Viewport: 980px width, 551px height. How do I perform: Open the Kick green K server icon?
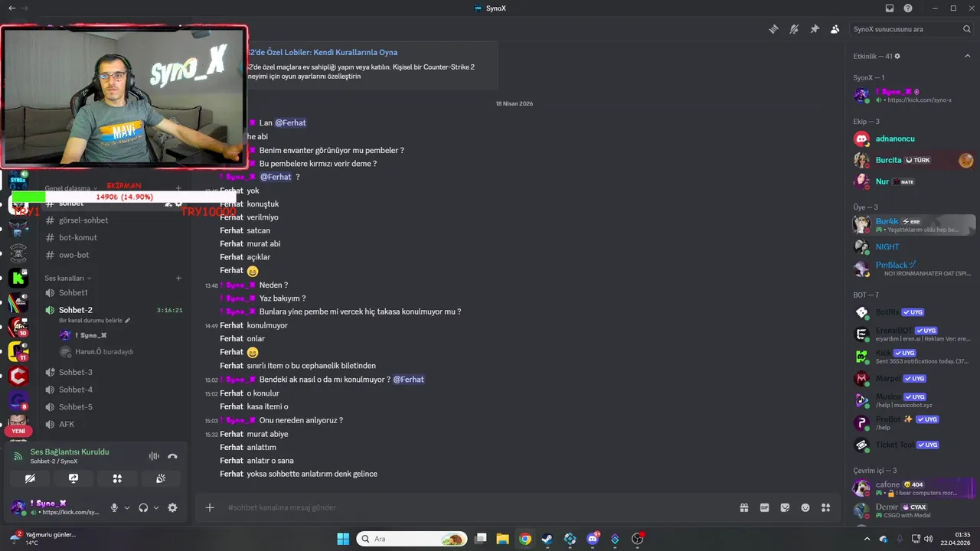18,279
